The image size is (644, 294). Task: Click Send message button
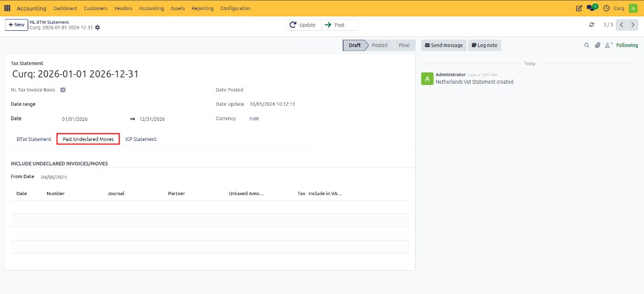pyautogui.click(x=443, y=45)
